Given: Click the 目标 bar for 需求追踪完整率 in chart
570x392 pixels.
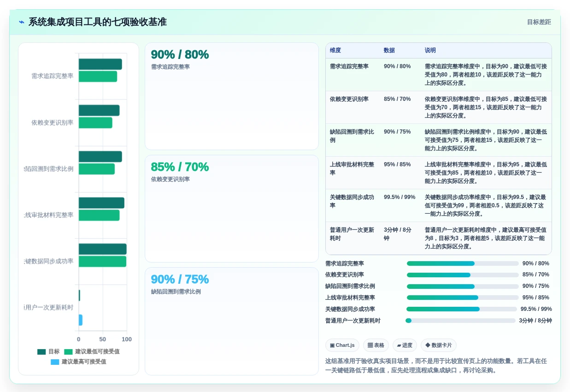Looking at the screenshot, I should [100, 64].
